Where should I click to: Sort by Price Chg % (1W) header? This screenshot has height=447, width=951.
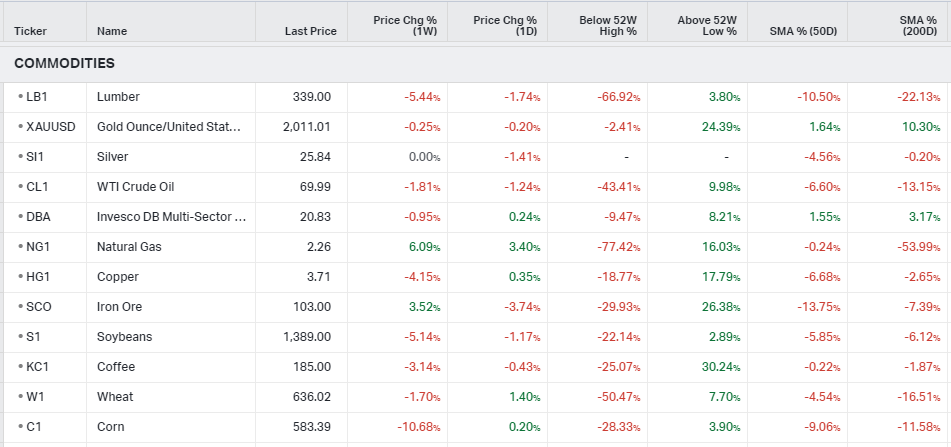pos(405,25)
